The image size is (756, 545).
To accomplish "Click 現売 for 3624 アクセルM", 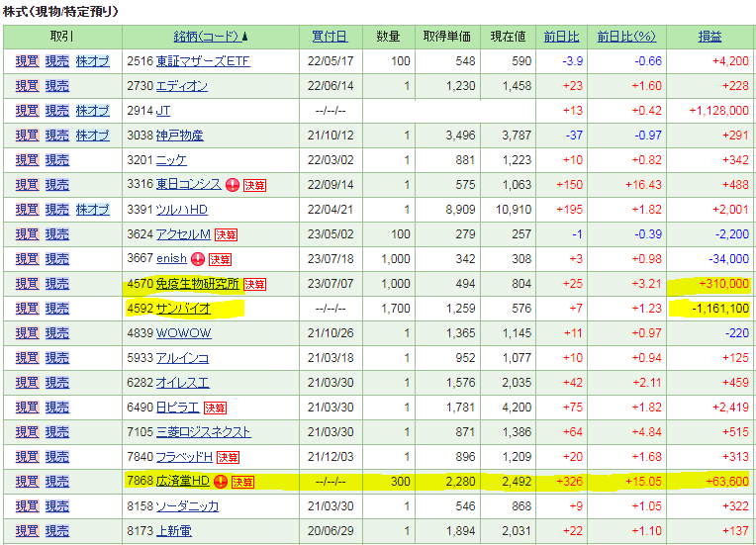I will click(56, 234).
